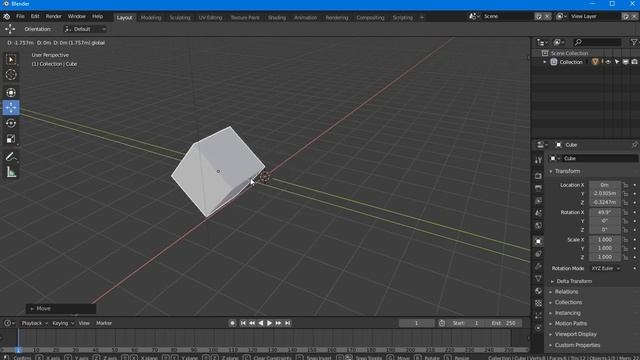Toggle pin in properties header
640x360 pixels.
click(634, 145)
